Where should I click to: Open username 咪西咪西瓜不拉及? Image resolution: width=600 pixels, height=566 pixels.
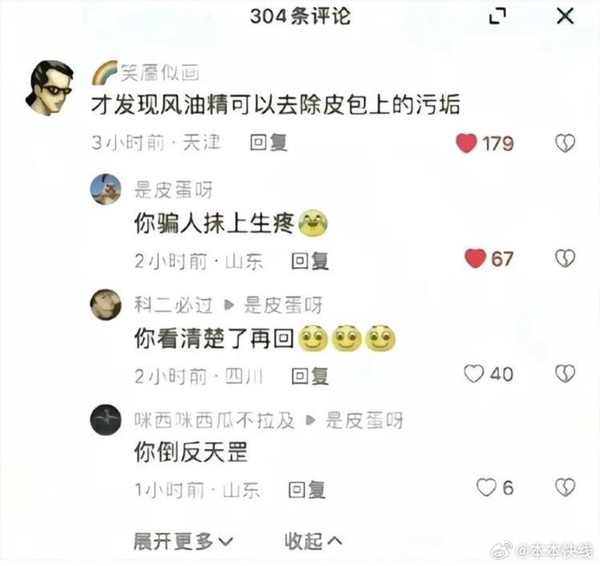214,421
